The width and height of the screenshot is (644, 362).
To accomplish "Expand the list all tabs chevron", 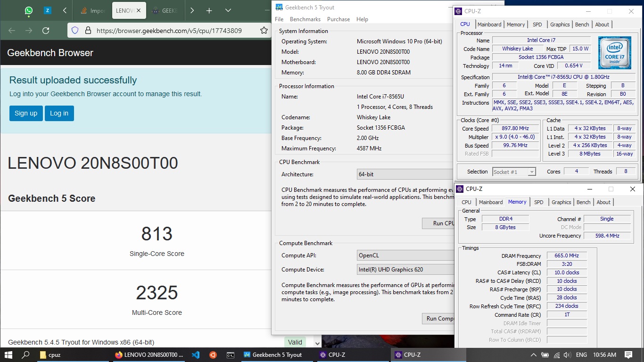I will 228,10.
